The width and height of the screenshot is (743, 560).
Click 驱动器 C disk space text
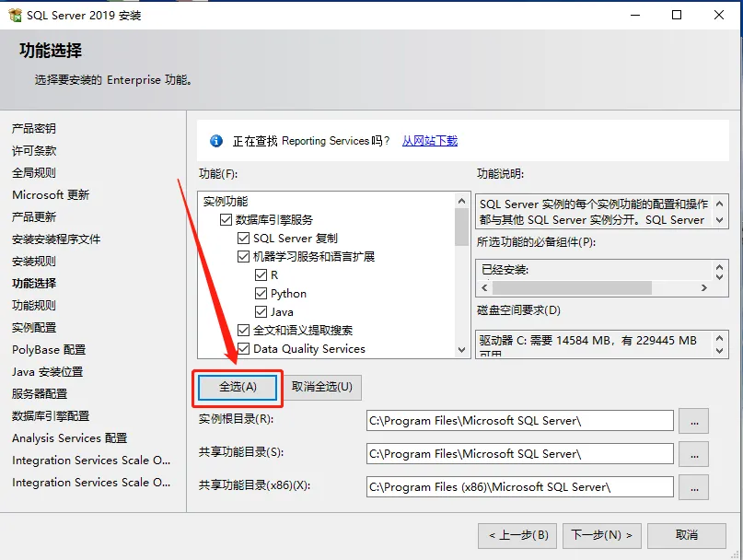tap(587, 341)
